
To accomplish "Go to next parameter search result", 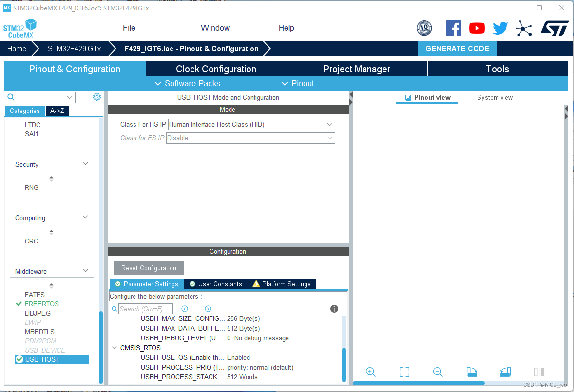I will click(208, 309).
